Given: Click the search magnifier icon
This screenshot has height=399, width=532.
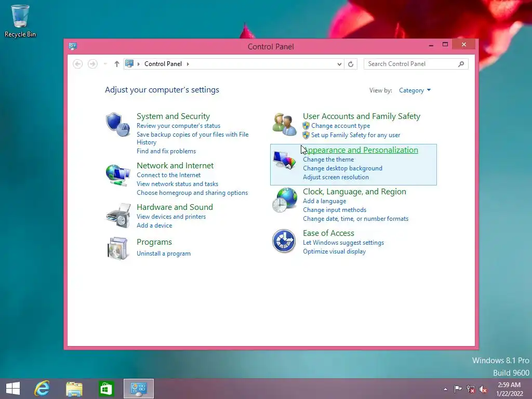Looking at the screenshot, I should (x=461, y=64).
